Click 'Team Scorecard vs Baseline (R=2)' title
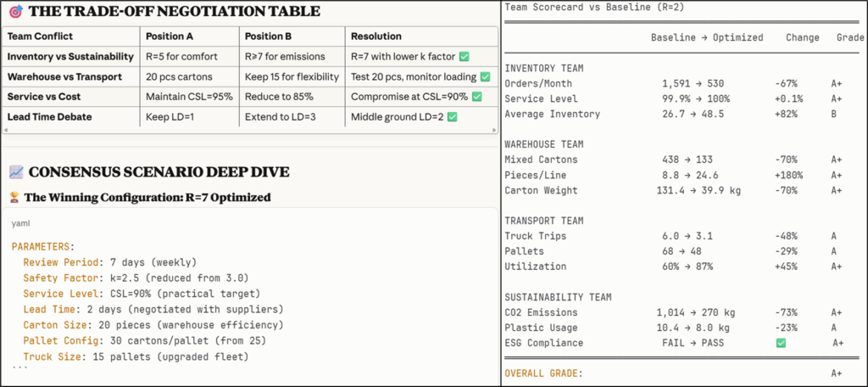This screenshot has width=868, height=387. (x=596, y=7)
